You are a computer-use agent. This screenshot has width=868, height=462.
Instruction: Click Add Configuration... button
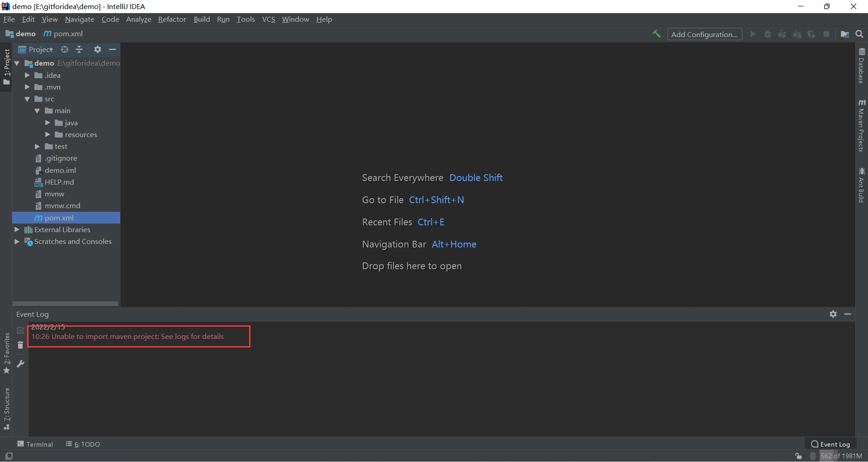click(704, 34)
